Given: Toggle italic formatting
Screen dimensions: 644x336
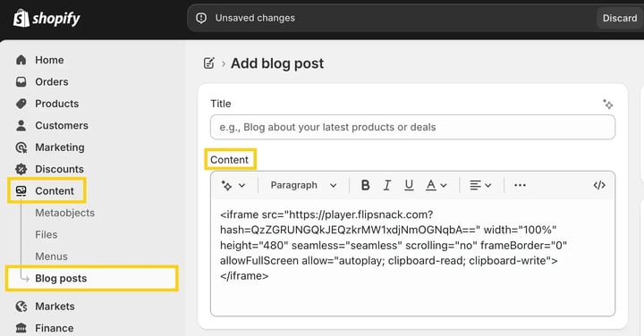Looking at the screenshot, I should click(x=387, y=186).
